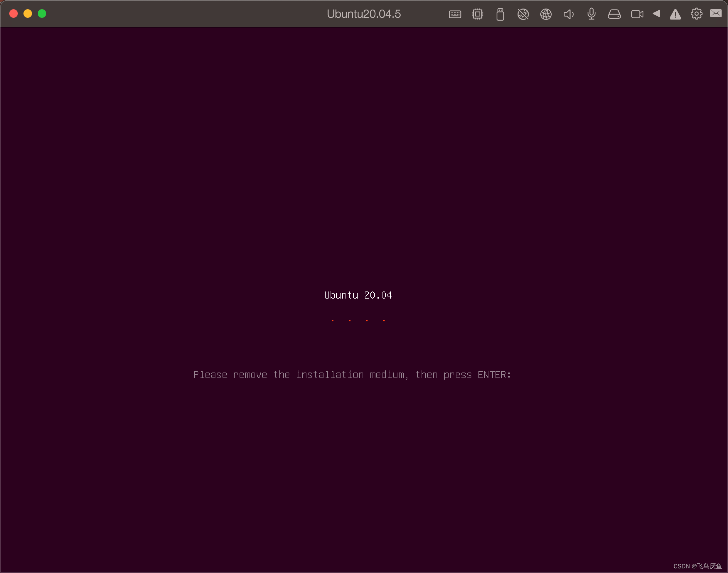Viewport: 728px width, 573px height.
Task: Click the envelope icon in toolbar
Action: pyautogui.click(x=716, y=14)
